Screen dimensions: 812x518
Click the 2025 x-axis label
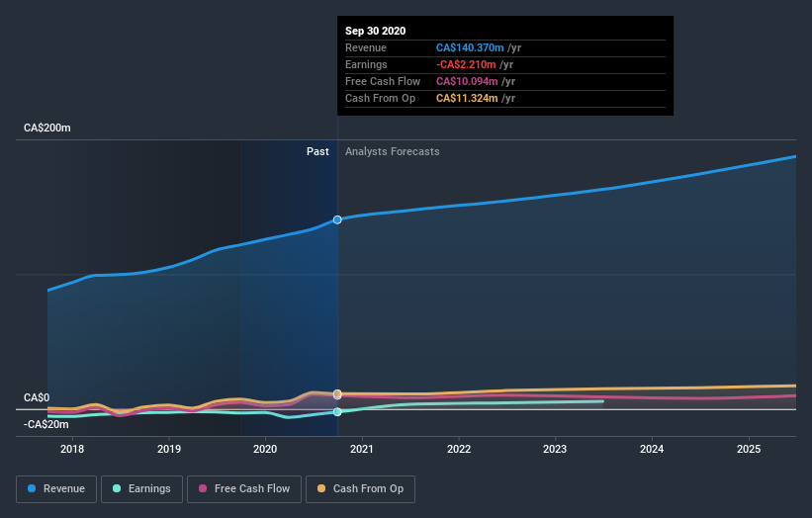coord(749,449)
